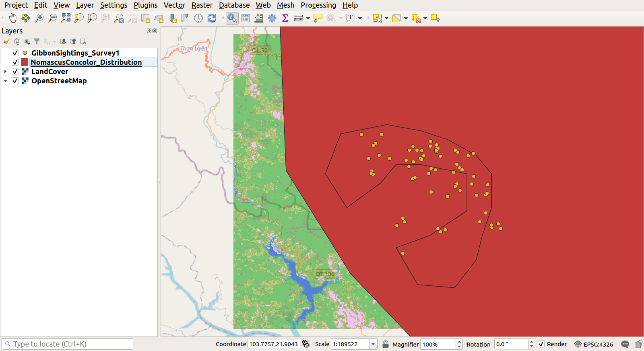Screen dimensions: 644x351
Task: Toggle the Render checkbox
Action: (541, 344)
